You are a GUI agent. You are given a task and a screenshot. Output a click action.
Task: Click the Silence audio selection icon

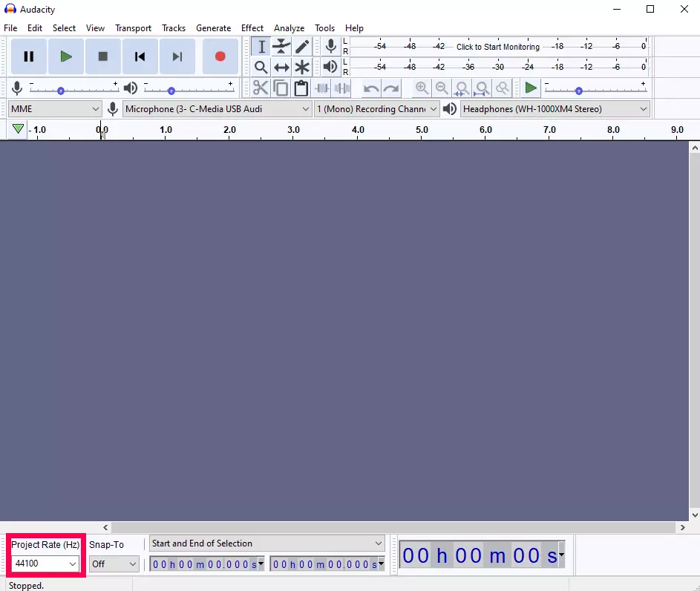pos(342,88)
